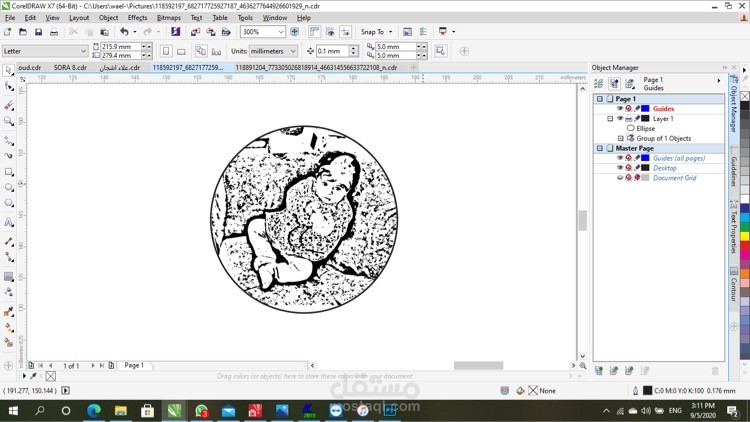This screenshot has width=750, height=422.
Task: Collapse the Page 1 tree node
Action: click(x=599, y=99)
